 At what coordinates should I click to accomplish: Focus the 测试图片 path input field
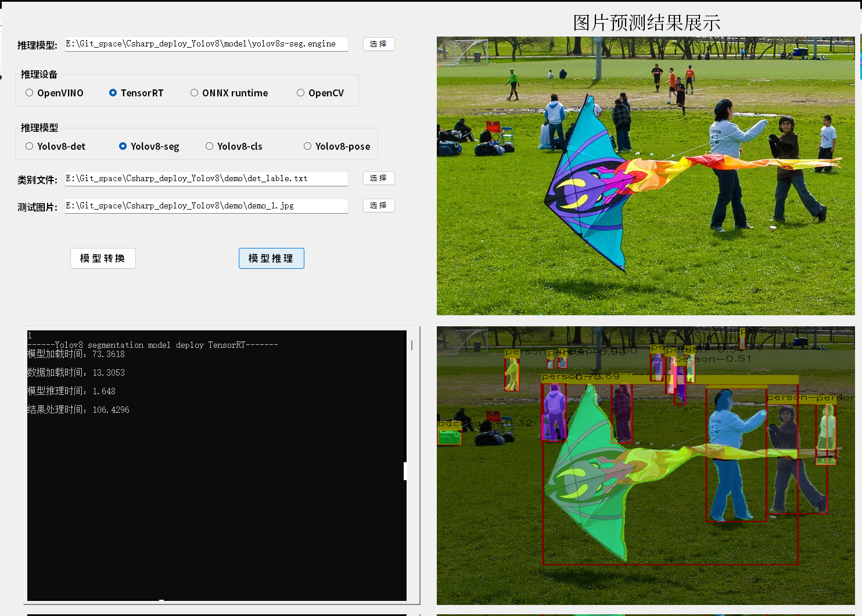click(206, 206)
